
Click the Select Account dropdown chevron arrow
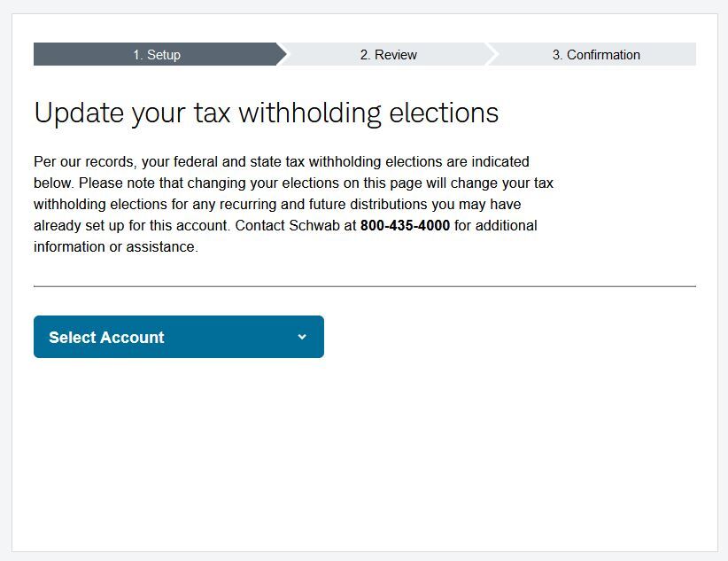coord(302,337)
